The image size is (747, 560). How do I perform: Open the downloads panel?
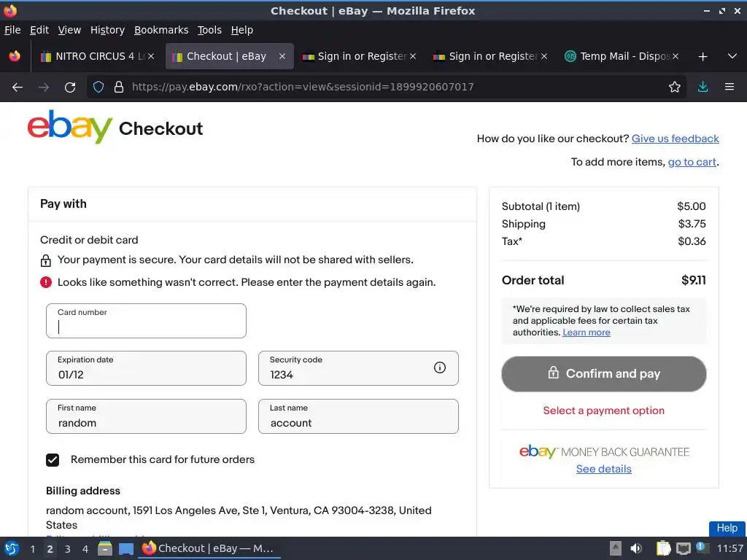coord(703,87)
